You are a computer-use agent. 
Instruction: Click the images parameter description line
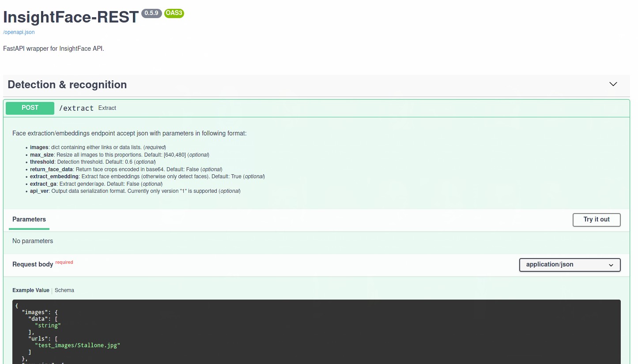click(x=98, y=147)
